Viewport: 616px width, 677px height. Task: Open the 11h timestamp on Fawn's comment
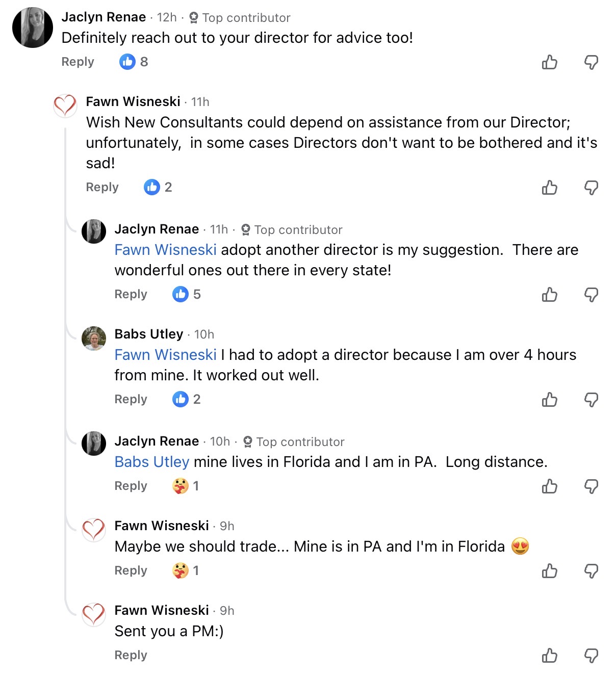coord(200,102)
